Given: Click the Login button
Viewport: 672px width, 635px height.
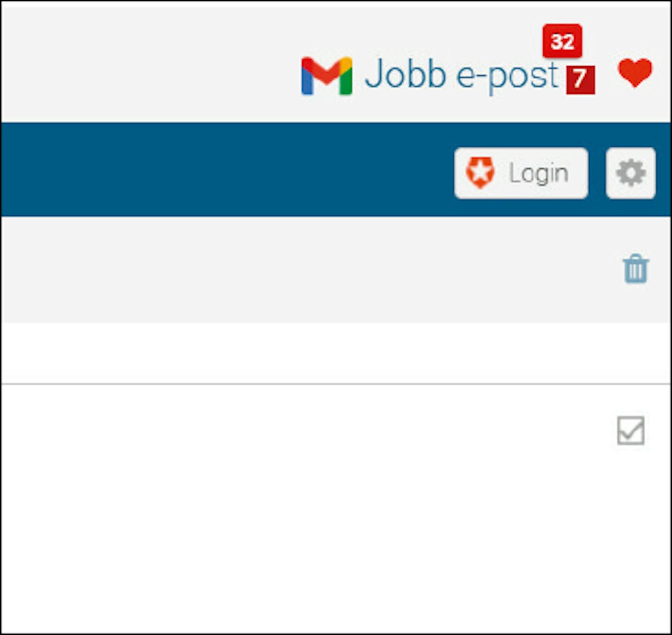Looking at the screenshot, I should coord(521,173).
